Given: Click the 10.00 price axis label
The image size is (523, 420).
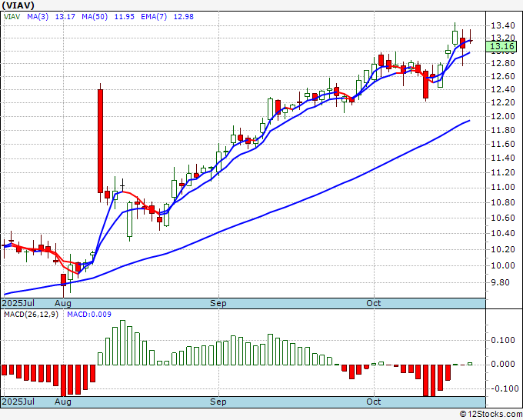Looking at the screenshot, I should [x=503, y=265].
